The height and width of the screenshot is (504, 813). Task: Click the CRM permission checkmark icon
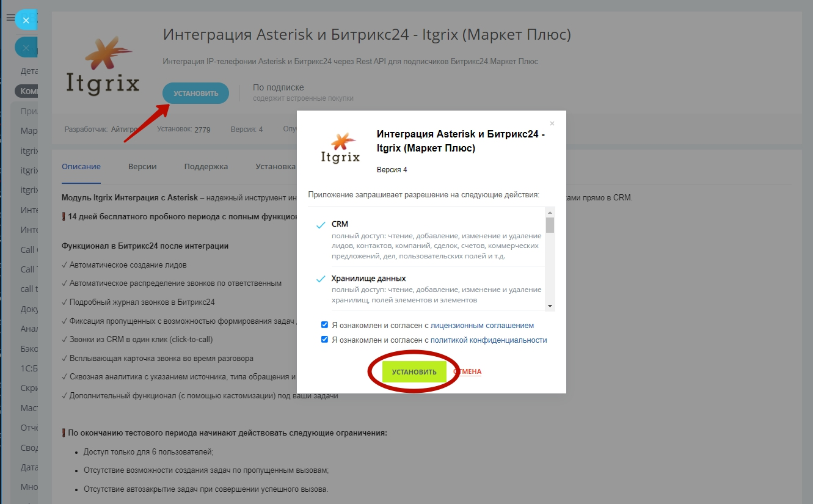(321, 225)
